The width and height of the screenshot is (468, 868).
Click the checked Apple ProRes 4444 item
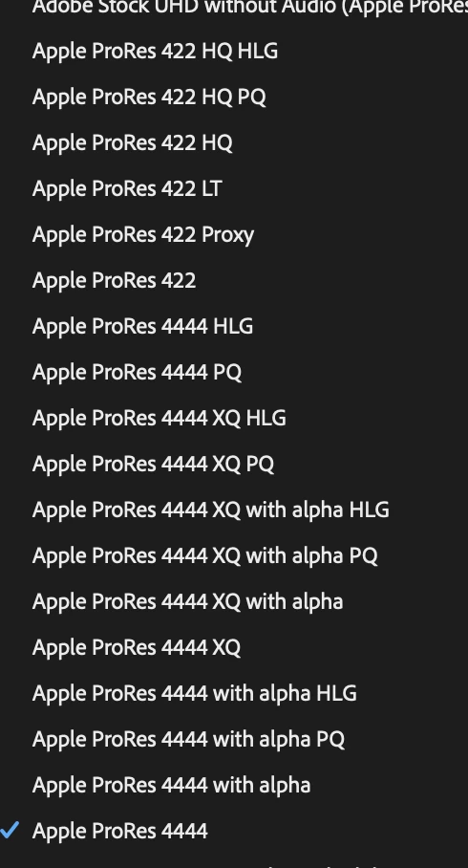(x=234, y=831)
